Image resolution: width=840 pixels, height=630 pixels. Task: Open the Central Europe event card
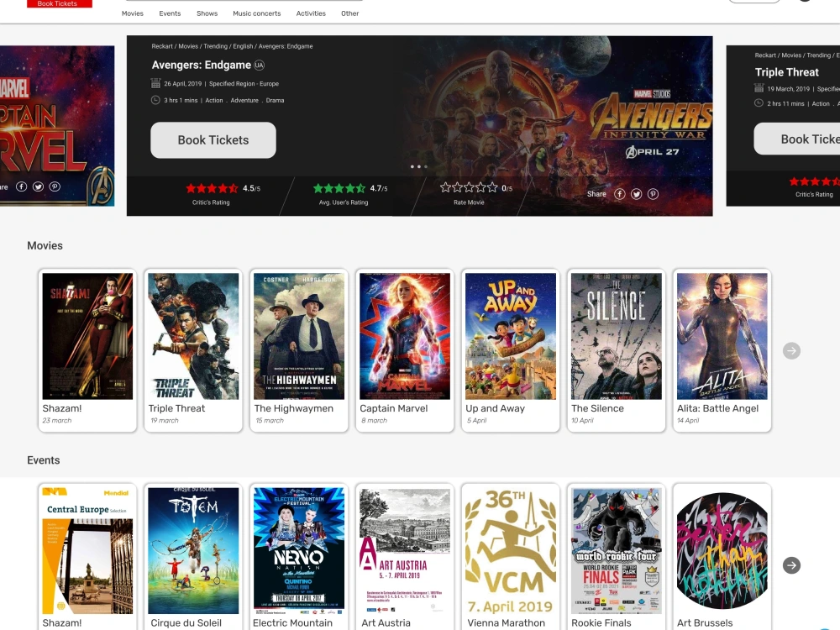tap(87, 557)
